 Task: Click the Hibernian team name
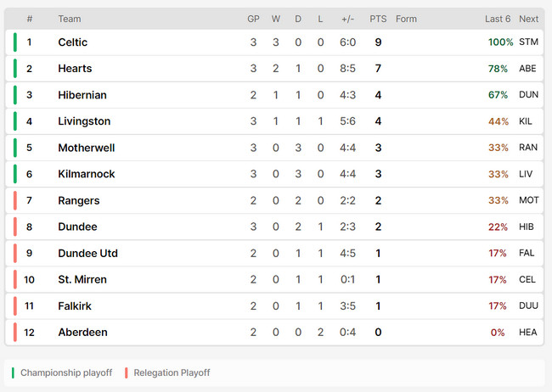coord(82,95)
